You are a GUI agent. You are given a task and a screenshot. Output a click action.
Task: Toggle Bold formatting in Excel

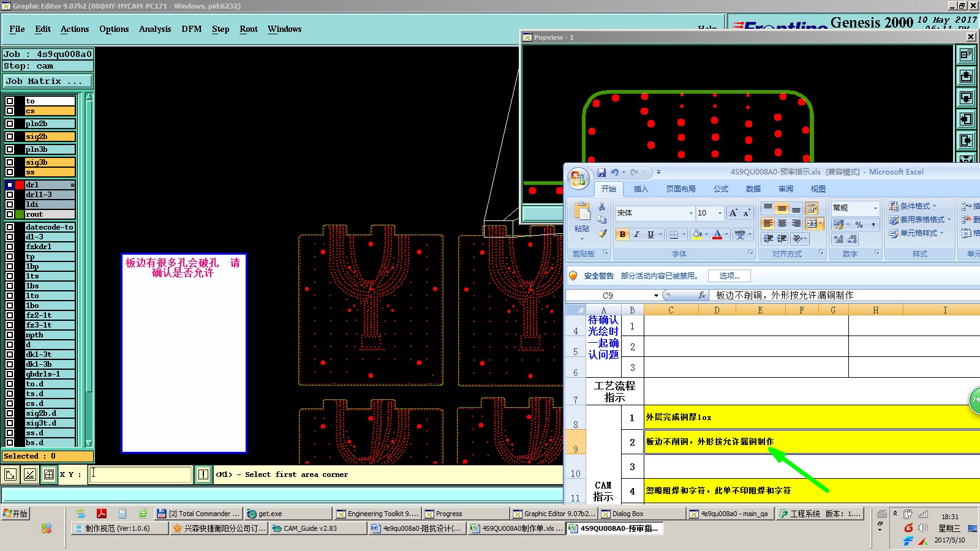[x=622, y=234]
